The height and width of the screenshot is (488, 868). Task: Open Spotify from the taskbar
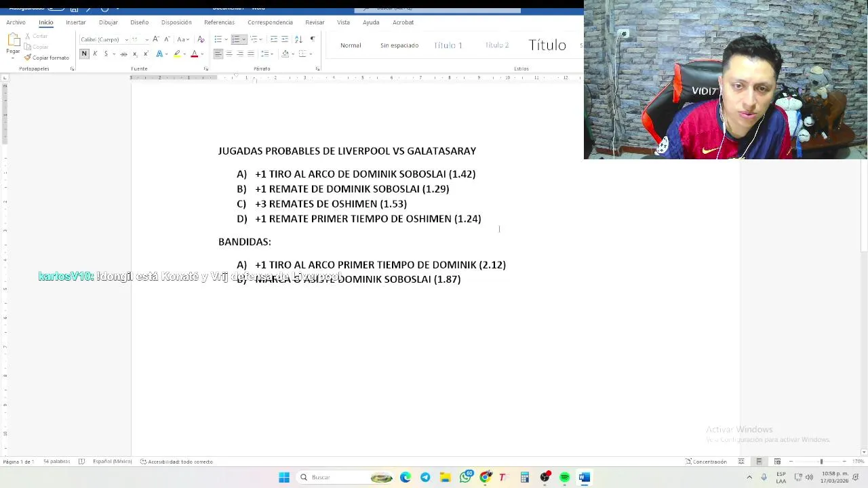(x=565, y=477)
